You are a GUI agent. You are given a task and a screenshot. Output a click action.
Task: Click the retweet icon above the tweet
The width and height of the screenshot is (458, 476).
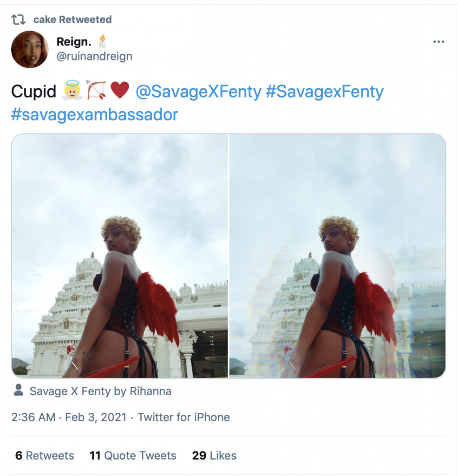click(x=18, y=20)
